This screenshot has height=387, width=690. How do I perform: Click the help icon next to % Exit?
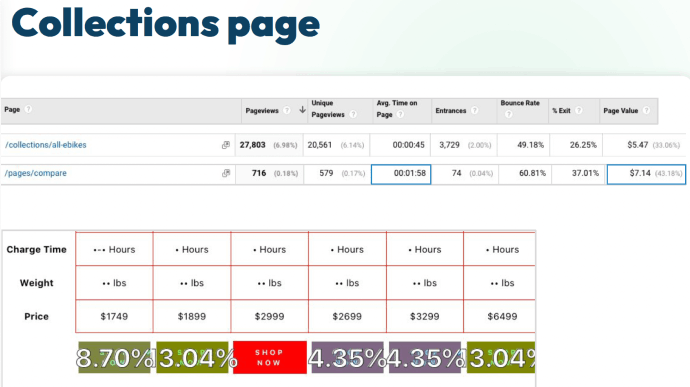[579, 111]
